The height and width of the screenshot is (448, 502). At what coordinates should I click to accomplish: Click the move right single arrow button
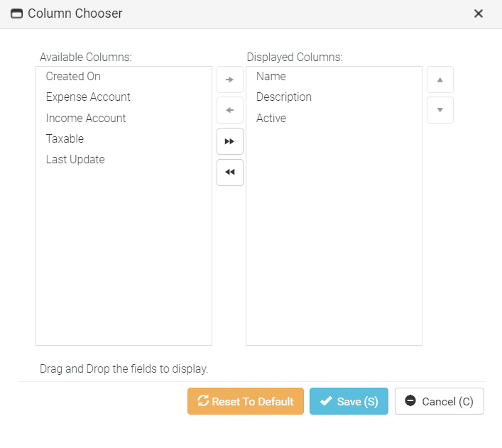[x=229, y=80]
